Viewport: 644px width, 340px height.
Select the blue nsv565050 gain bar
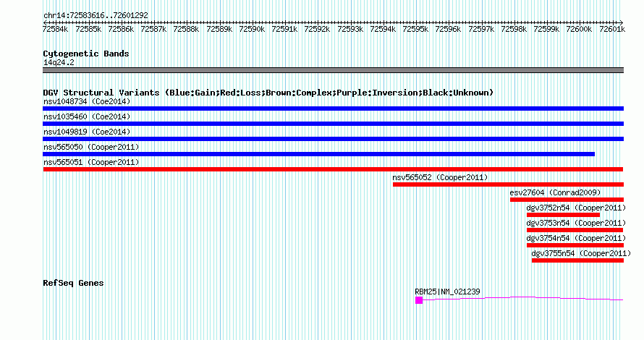tap(318, 154)
